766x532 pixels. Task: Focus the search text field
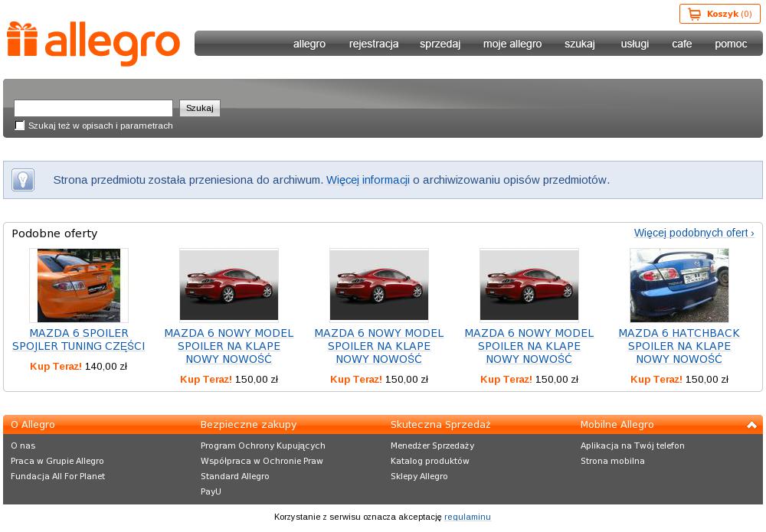coord(93,108)
